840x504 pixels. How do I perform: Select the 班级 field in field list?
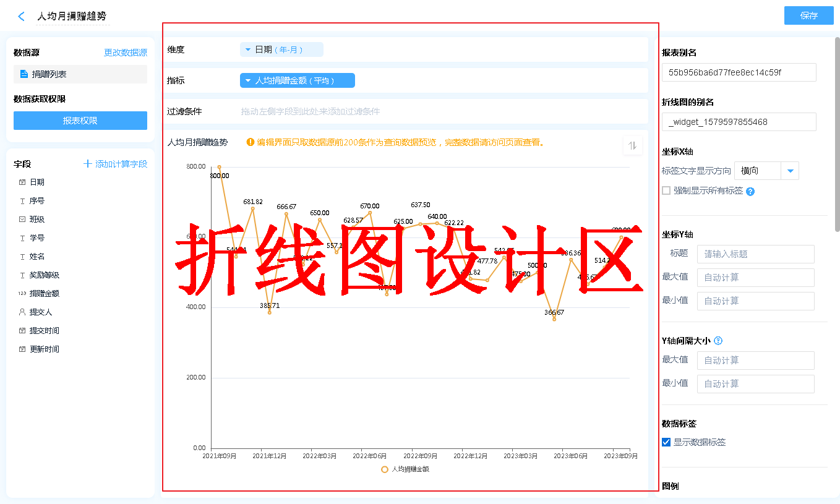click(x=37, y=220)
